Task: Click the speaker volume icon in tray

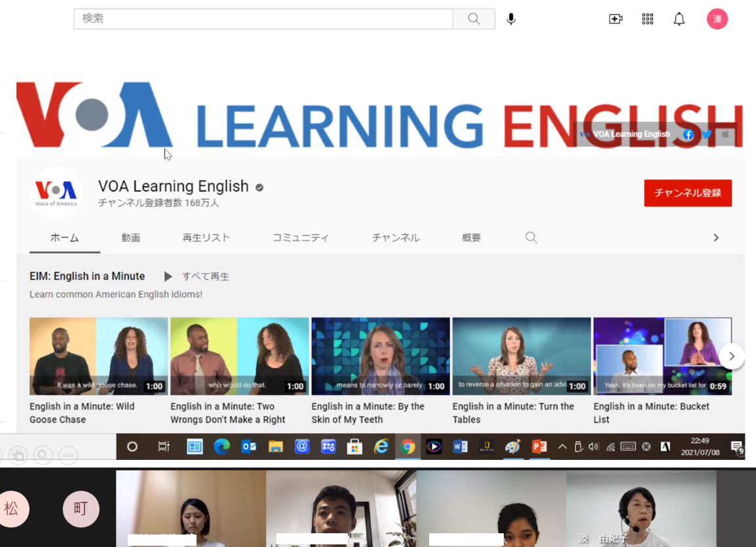Action: point(594,447)
